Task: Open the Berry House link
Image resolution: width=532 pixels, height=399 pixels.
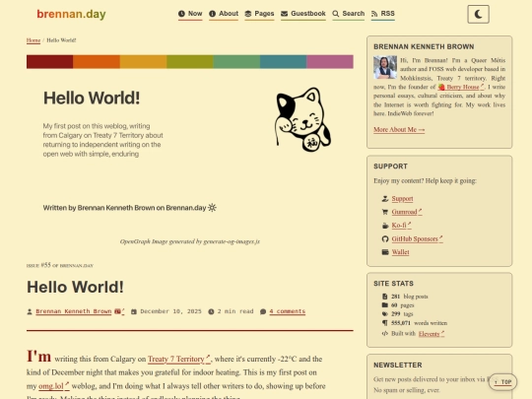Action: tap(461, 87)
